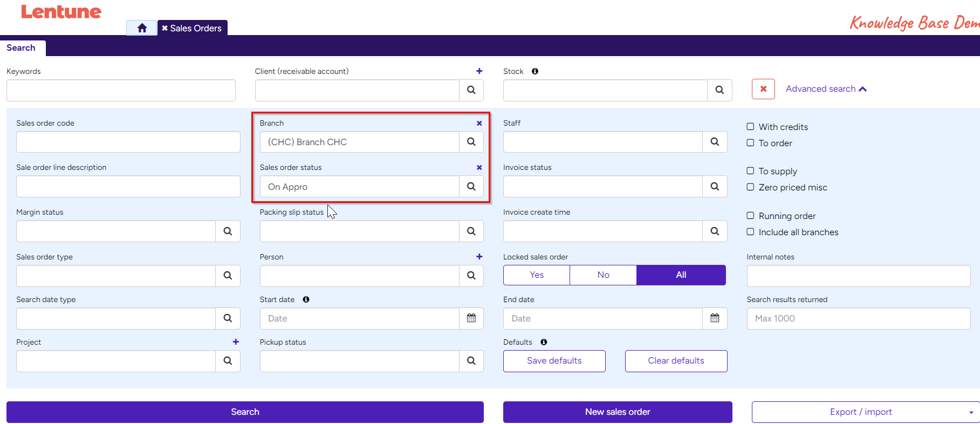Image resolution: width=980 pixels, height=424 pixels.
Task: Look up Invoice create time options
Action: (715, 231)
